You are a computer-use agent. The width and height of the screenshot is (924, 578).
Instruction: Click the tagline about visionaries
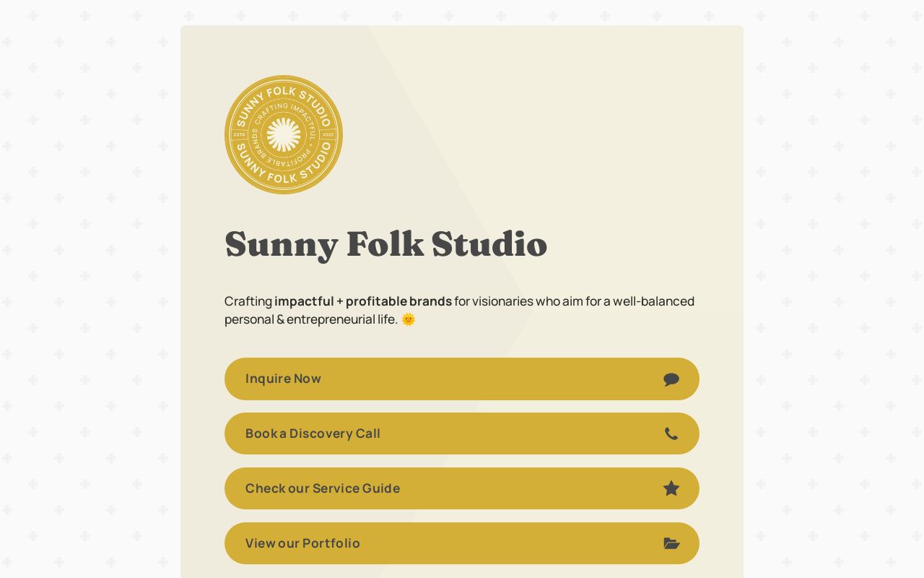(x=459, y=310)
